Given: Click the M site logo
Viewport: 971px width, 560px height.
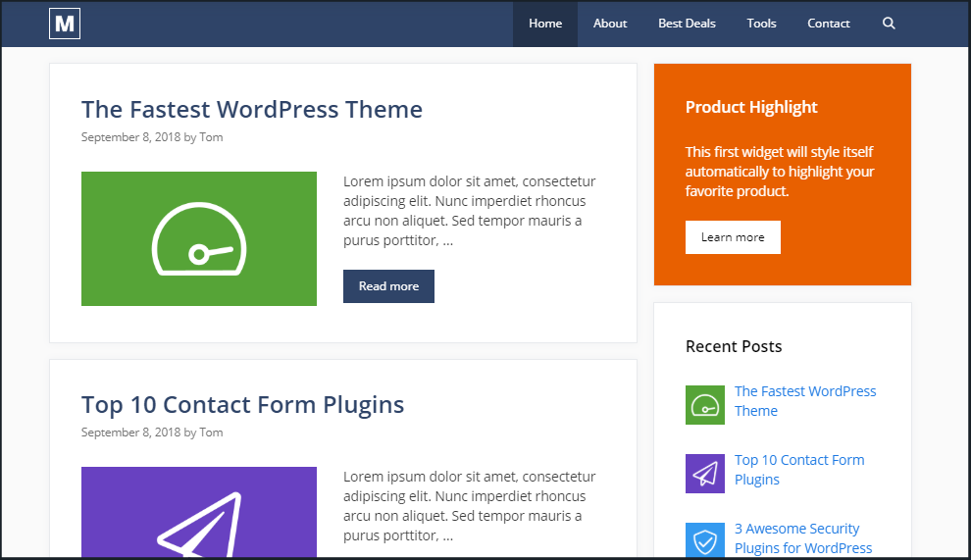Looking at the screenshot, I should pyautogui.click(x=65, y=24).
